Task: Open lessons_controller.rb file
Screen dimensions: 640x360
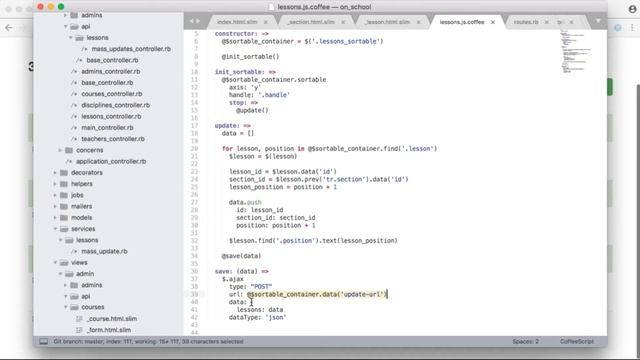Action: click(111, 116)
